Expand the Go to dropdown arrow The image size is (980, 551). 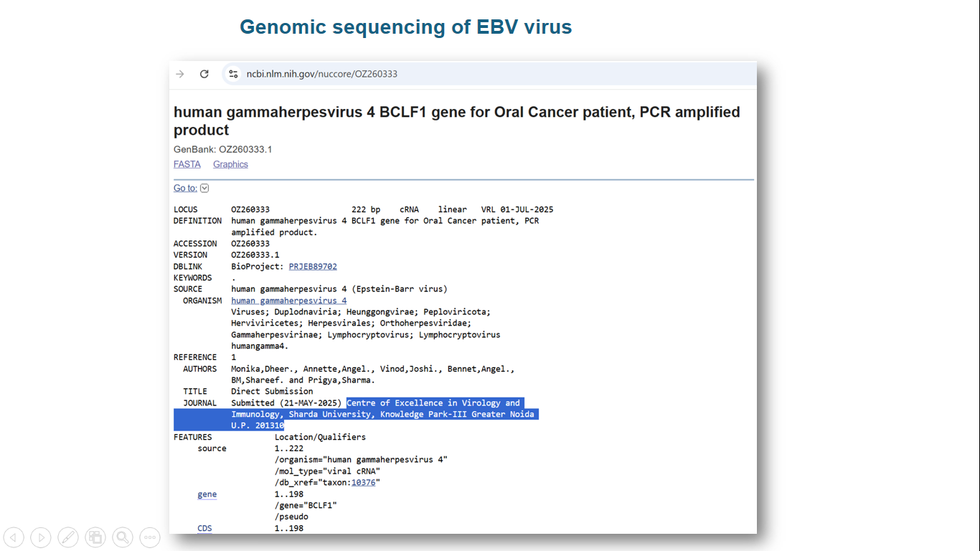coord(204,188)
